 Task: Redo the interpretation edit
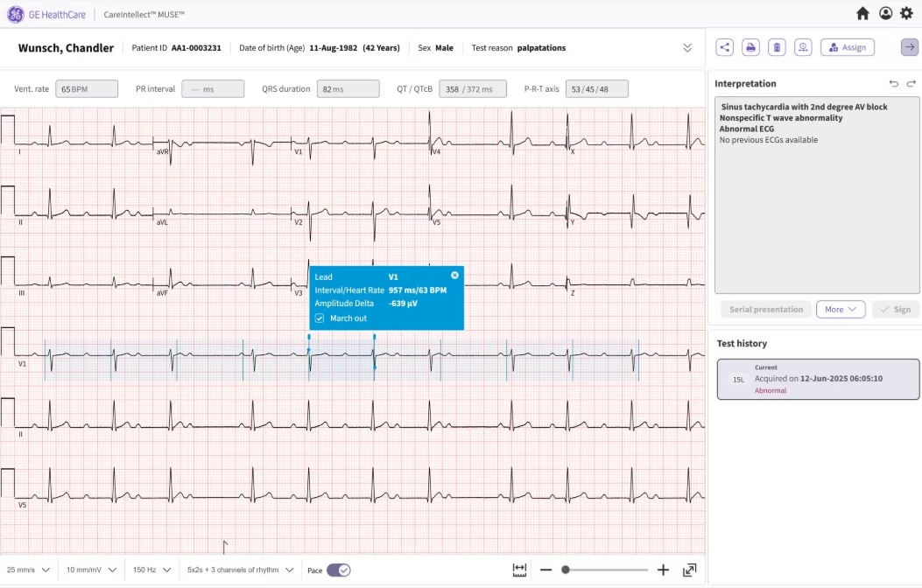click(x=911, y=83)
